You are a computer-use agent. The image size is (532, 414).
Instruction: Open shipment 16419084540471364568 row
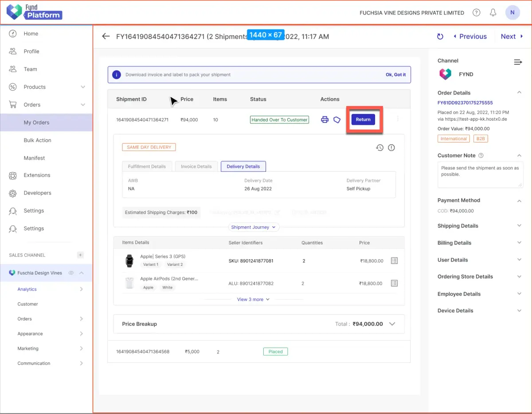[x=259, y=351]
